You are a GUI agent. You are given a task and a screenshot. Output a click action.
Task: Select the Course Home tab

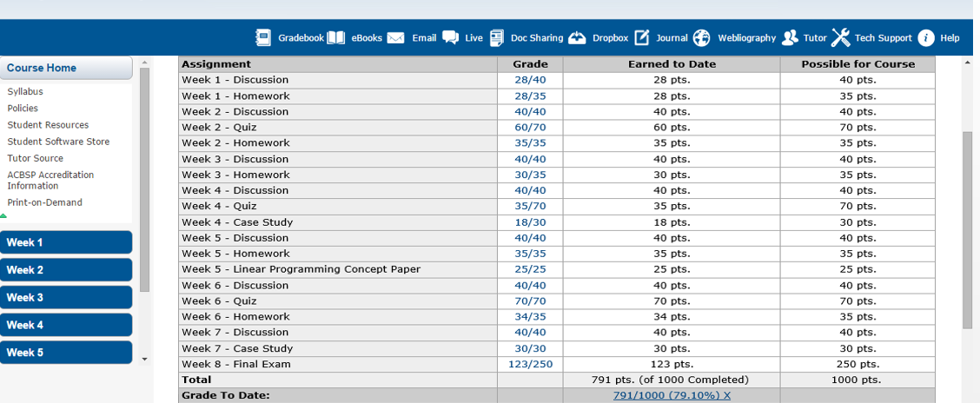click(66, 68)
